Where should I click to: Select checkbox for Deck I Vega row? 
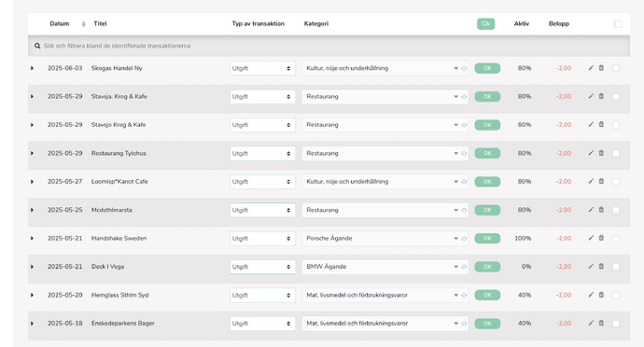click(x=616, y=267)
